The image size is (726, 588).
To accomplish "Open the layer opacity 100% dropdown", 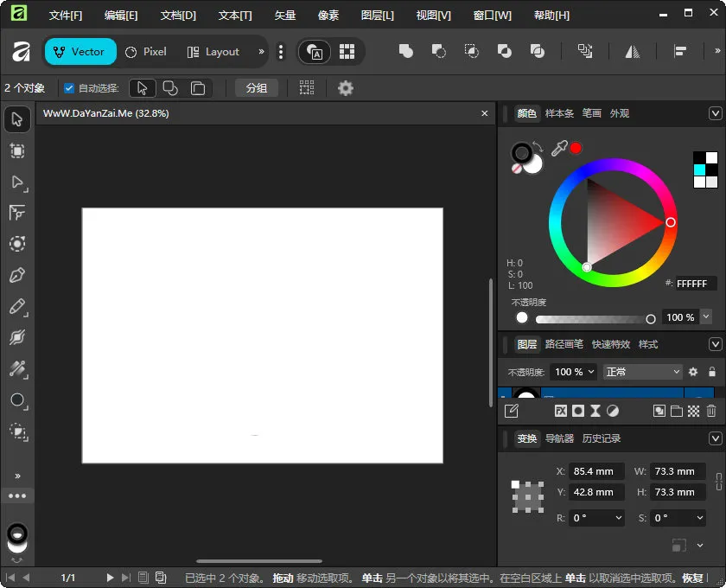I will coord(573,372).
